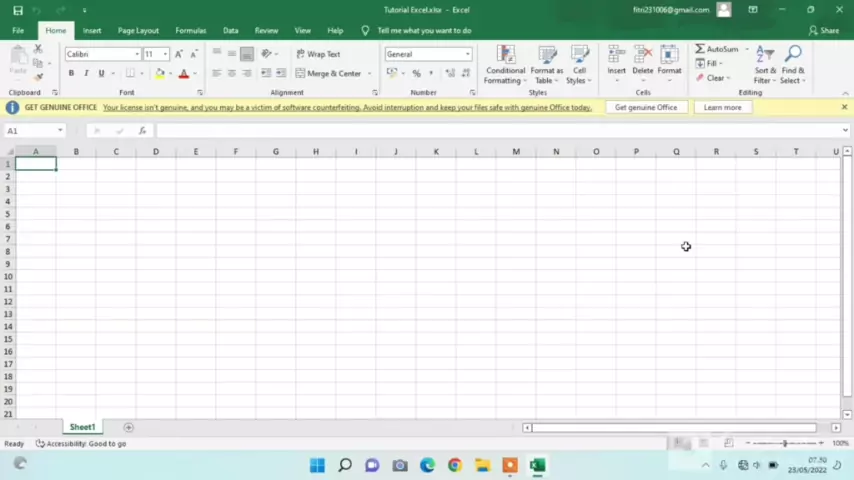Viewport: 854px width, 480px height.
Task: Toggle underline formatting
Action: [101, 73]
